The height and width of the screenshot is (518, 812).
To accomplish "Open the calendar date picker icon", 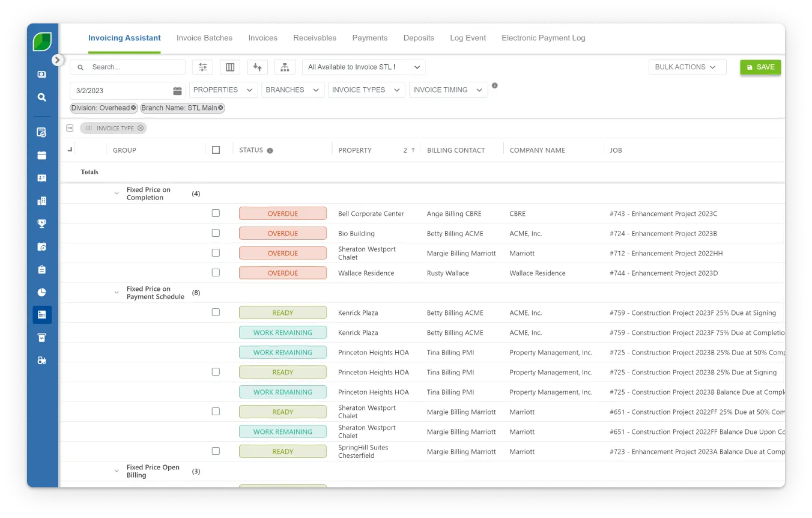I will point(177,91).
